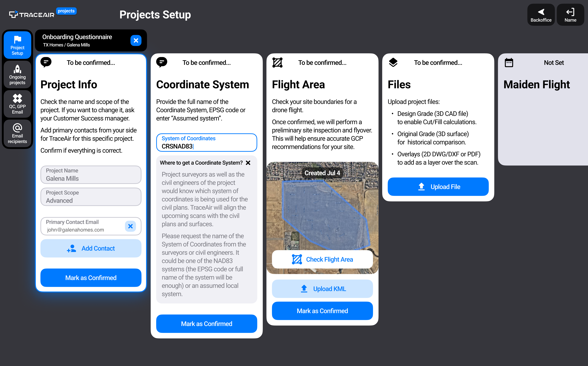
Task: Collapse Where to get a Coordinate System hint
Action: pos(248,163)
